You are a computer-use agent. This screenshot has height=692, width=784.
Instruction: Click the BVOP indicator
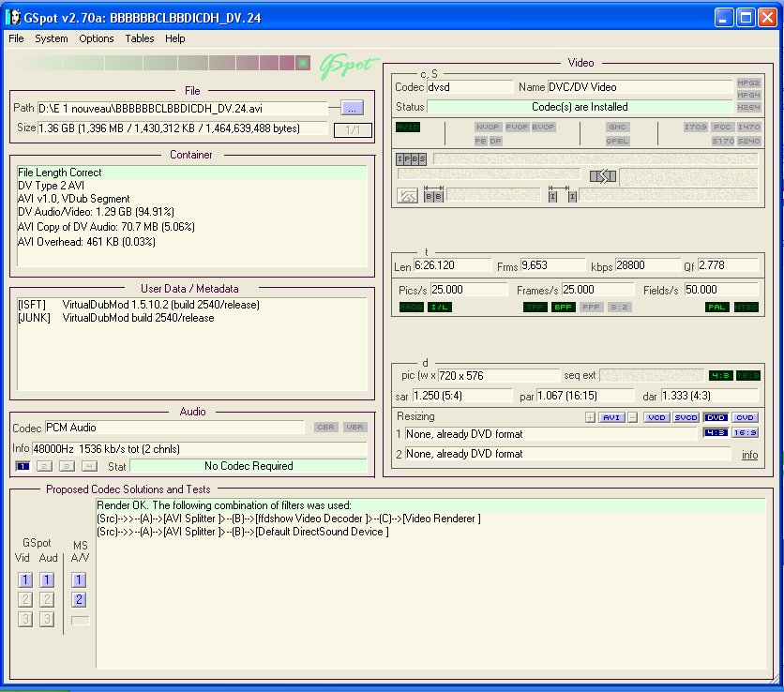[x=543, y=127]
